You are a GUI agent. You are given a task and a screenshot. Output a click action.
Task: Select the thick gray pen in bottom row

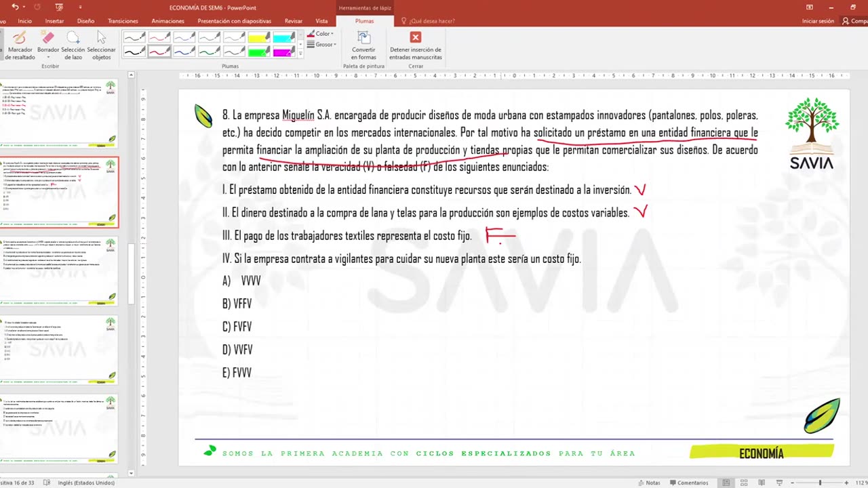[x=235, y=52]
